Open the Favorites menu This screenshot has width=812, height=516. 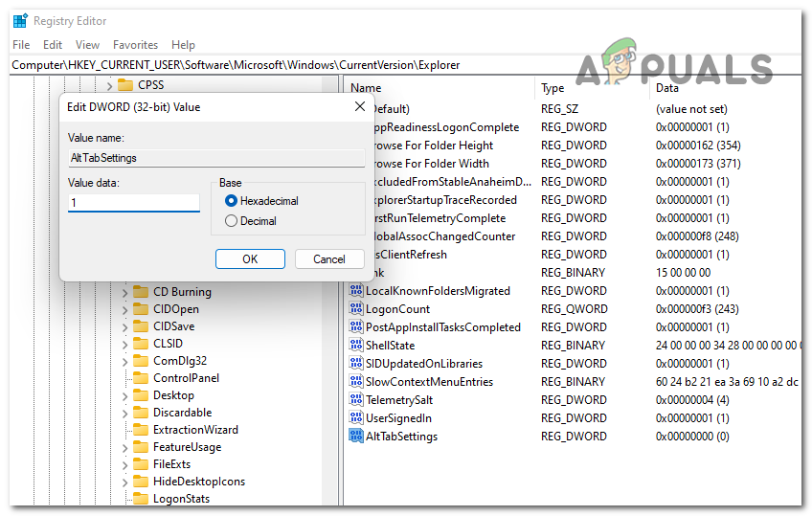[135, 45]
